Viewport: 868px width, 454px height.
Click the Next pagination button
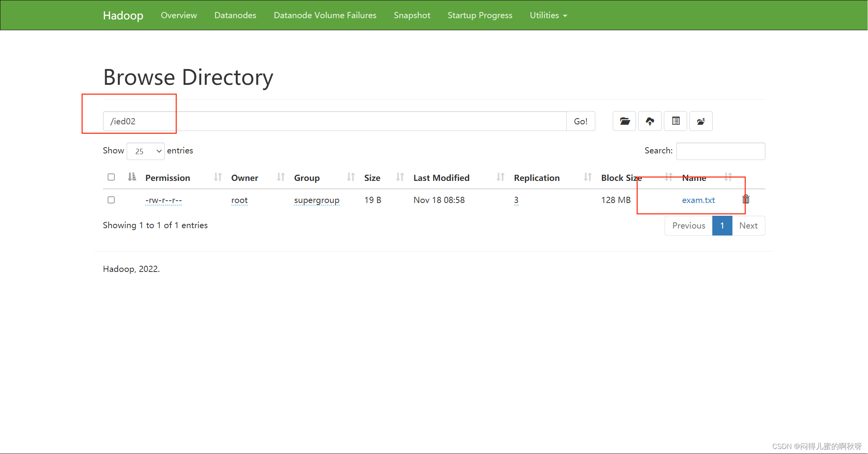click(748, 225)
